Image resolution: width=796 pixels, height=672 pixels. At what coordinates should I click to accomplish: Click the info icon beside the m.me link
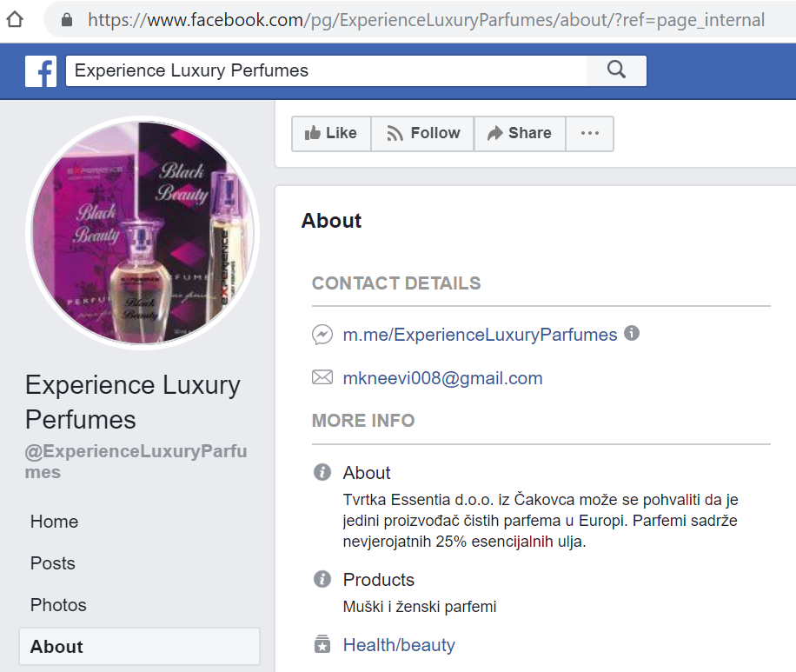coord(632,333)
